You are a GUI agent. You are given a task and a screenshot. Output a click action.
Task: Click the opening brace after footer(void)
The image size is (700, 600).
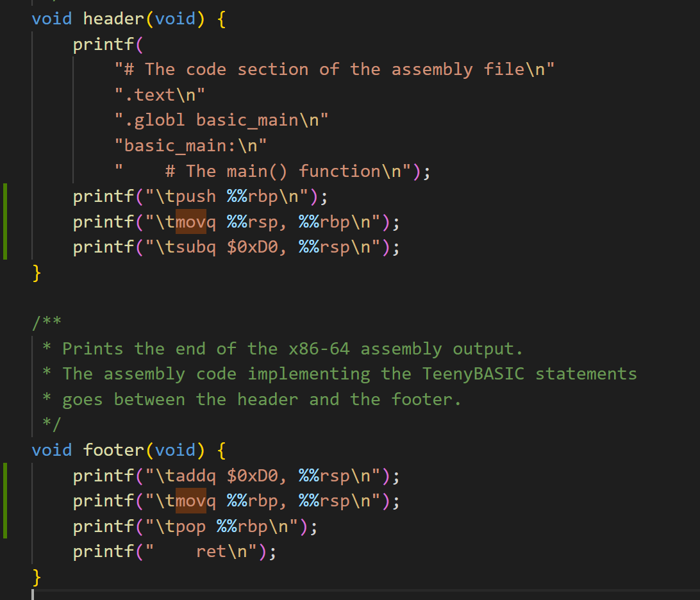pos(222,450)
